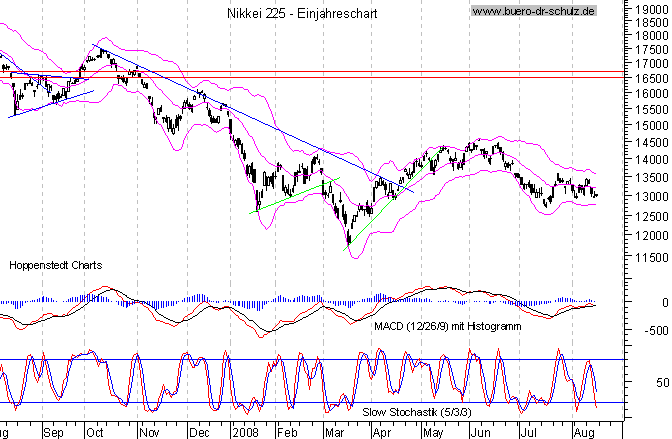The width and height of the screenshot is (672, 439).
Task: Click the Sep label on time axis
Action: pos(53,434)
